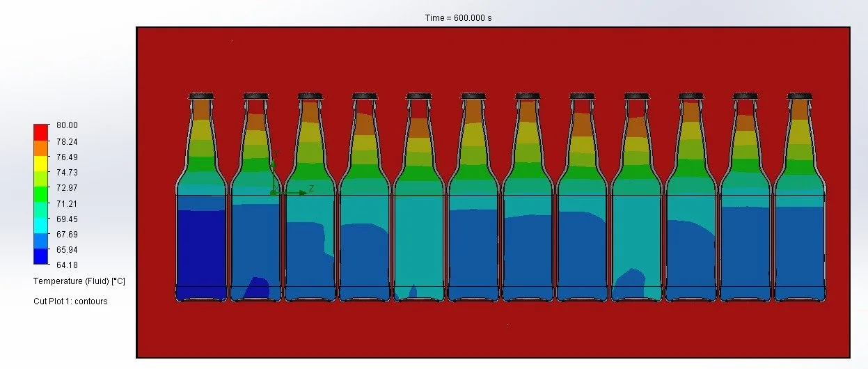
Task: Click the 80.00 legend maximum value
Action: [x=68, y=125]
